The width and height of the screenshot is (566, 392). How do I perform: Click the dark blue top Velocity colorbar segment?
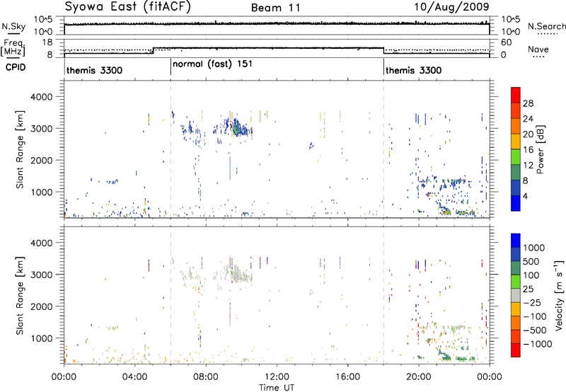516,241
